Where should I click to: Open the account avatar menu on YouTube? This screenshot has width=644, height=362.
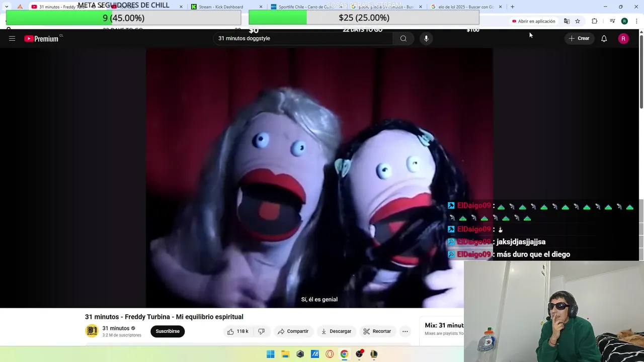pyautogui.click(x=623, y=39)
